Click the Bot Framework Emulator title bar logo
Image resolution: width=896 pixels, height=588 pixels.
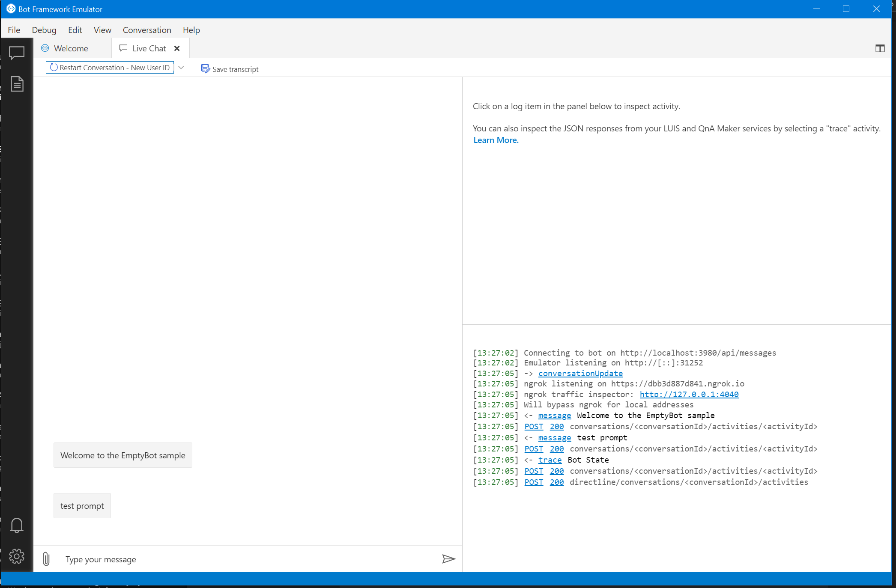11,9
